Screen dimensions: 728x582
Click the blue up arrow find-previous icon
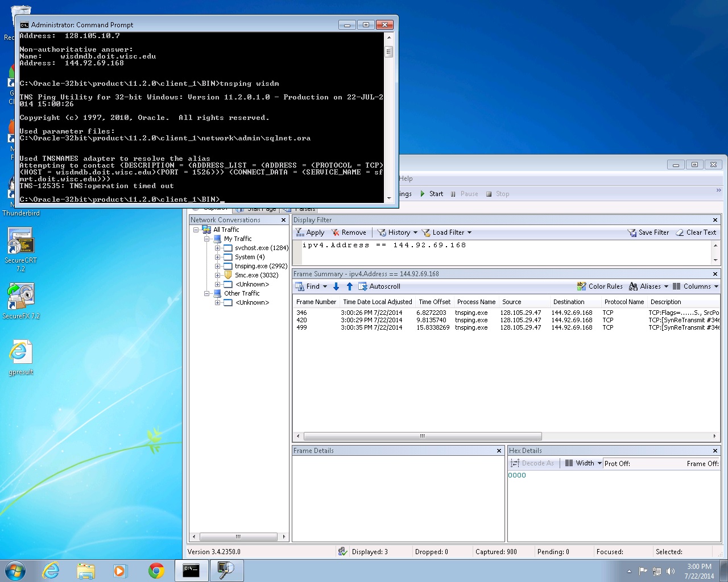click(349, 286)
